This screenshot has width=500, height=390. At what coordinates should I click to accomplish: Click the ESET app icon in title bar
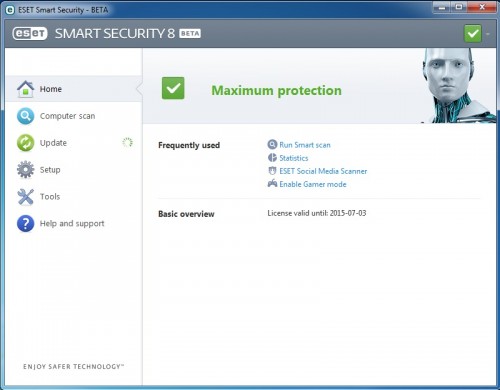[10, 10]
